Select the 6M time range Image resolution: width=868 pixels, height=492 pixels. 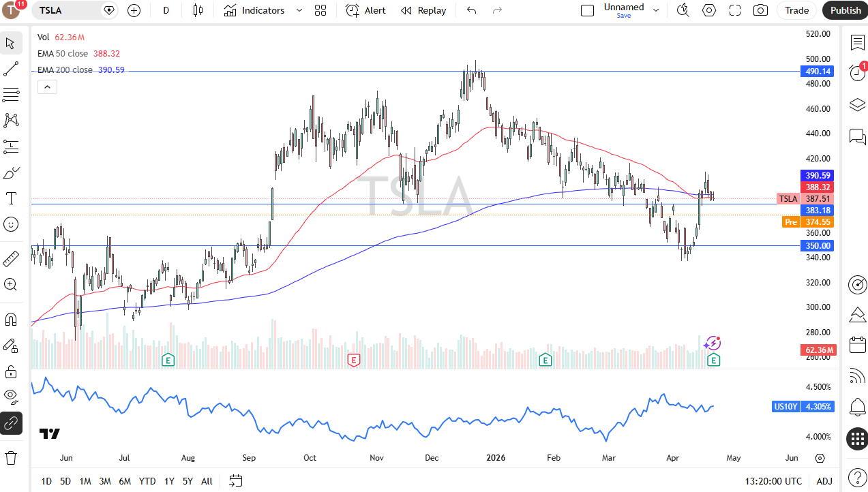click(125, 481)
